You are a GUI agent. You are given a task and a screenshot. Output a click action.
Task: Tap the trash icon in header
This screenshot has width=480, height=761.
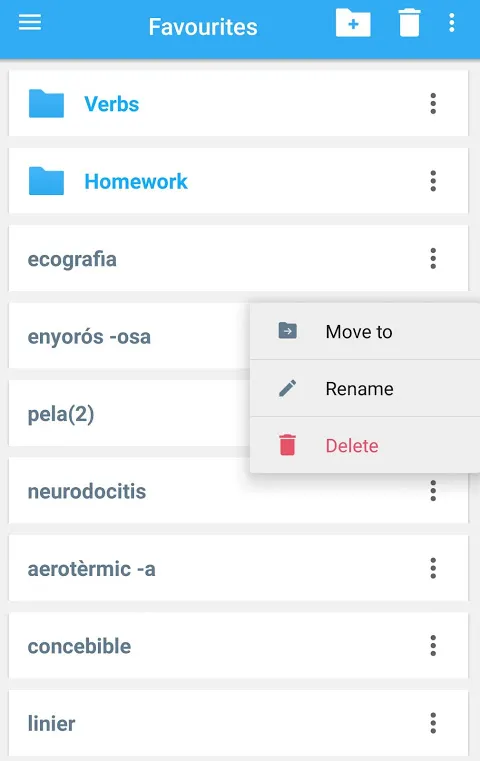click(x=409, y=23)
